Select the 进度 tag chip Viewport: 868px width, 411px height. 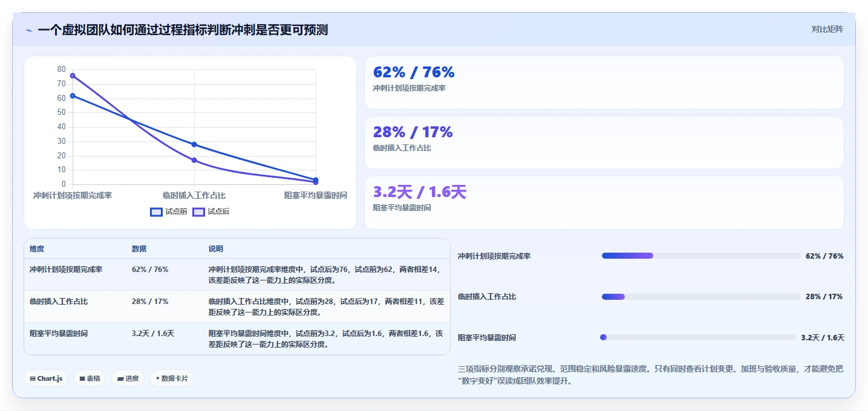tap(128, 378)
